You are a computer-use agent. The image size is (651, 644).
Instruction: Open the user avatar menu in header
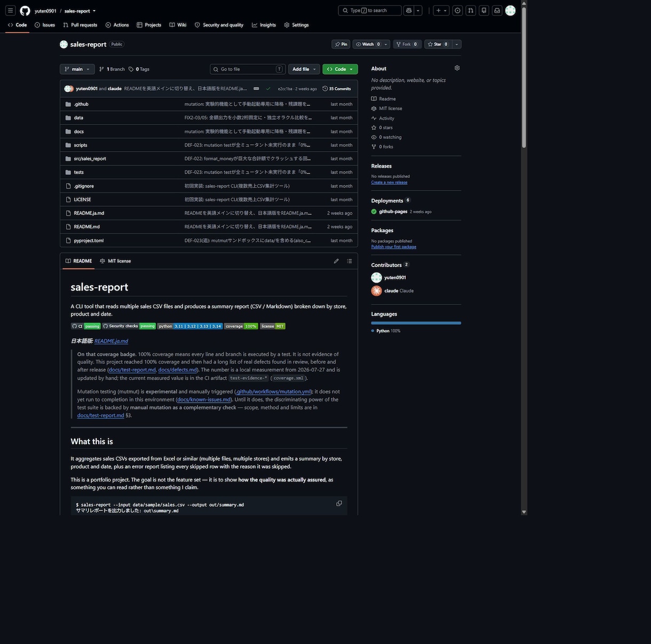click(x=511, y=11)
